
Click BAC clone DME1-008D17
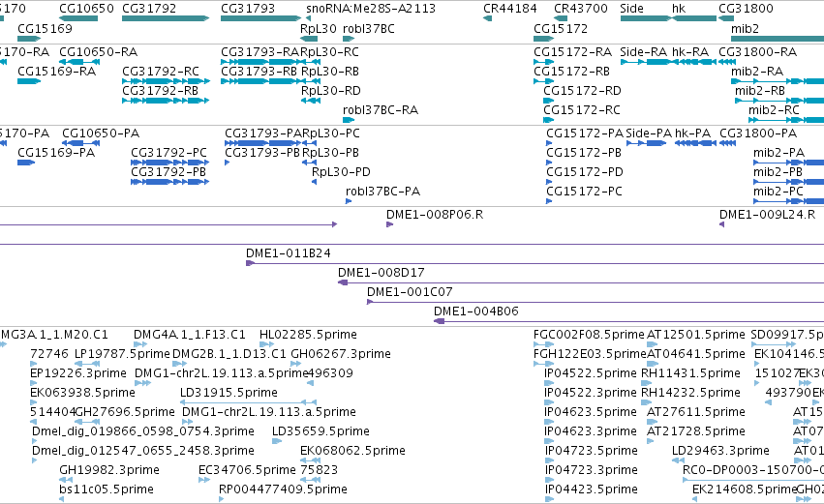[381, 273]
